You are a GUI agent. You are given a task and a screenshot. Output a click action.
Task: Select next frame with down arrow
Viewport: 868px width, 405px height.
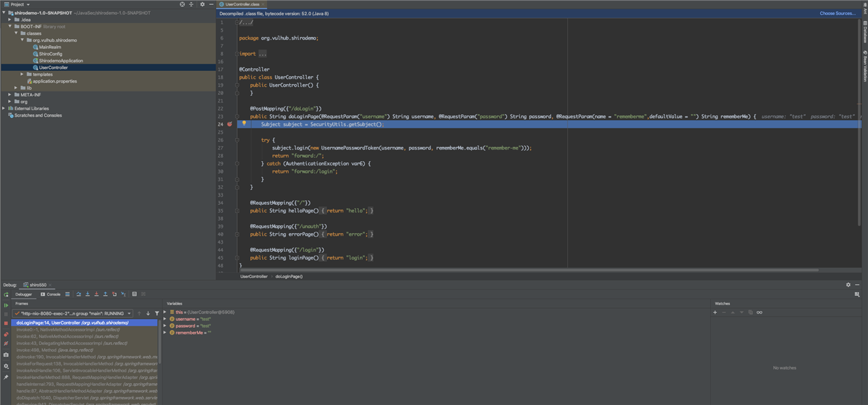pos(148,313)
